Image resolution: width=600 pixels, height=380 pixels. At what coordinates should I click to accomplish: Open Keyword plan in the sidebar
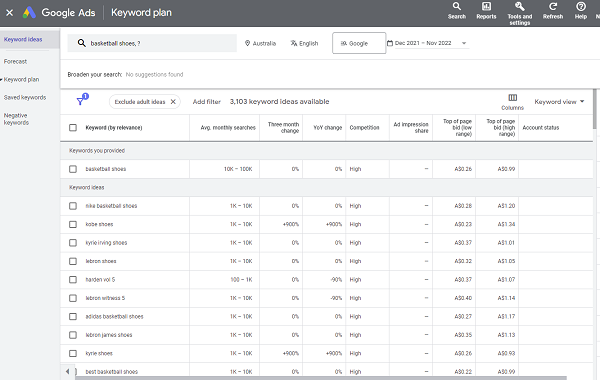tap(21, 80)
